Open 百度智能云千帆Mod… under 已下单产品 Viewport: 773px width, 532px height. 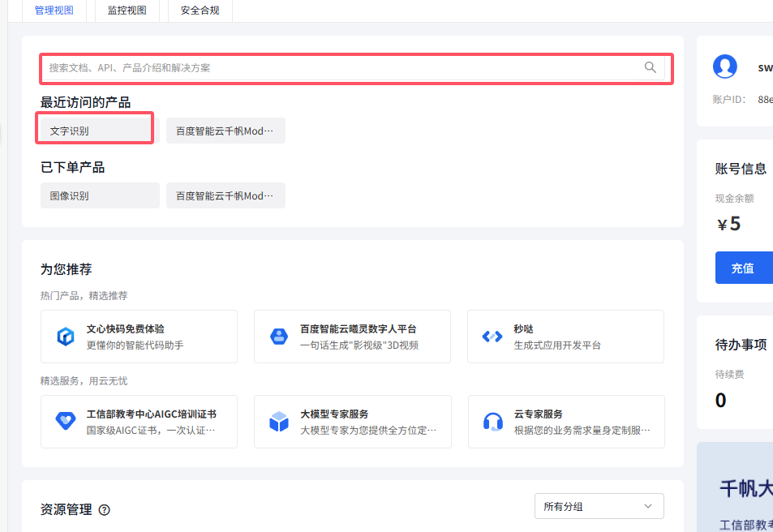[x=225, y=195]
